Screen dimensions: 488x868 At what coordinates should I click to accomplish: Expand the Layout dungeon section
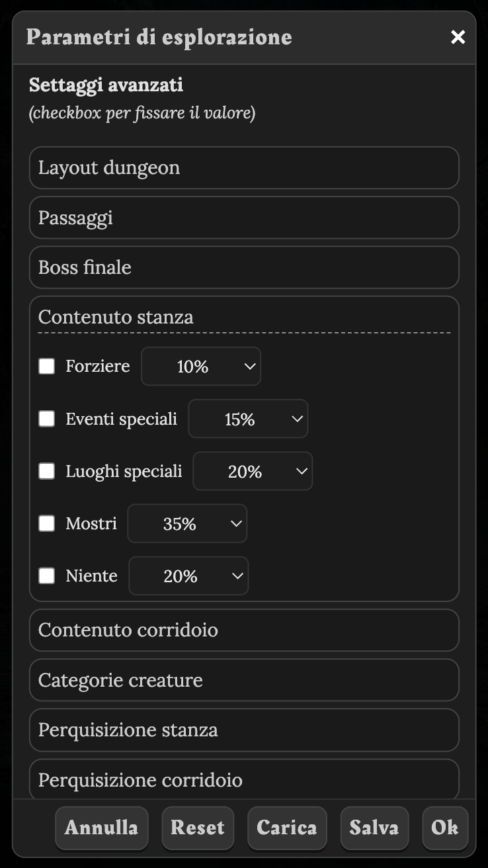pos(244,168)
